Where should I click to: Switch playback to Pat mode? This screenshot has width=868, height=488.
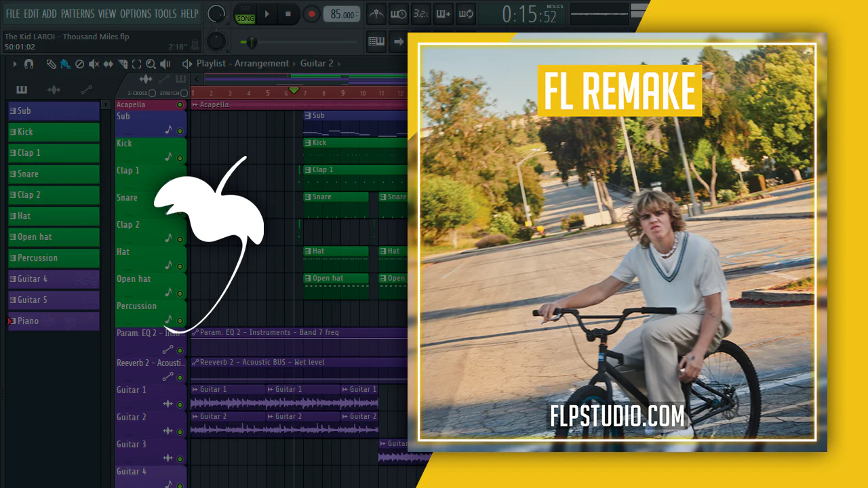coord(245,9)
